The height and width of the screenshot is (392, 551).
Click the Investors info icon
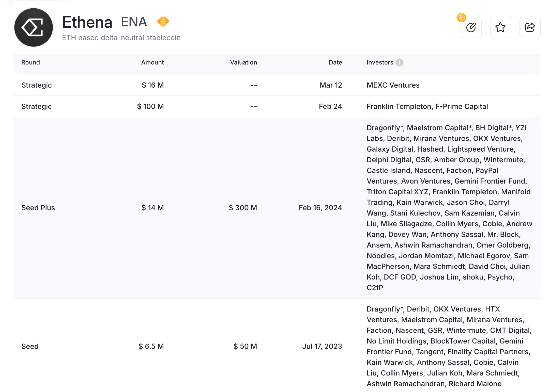399,62
